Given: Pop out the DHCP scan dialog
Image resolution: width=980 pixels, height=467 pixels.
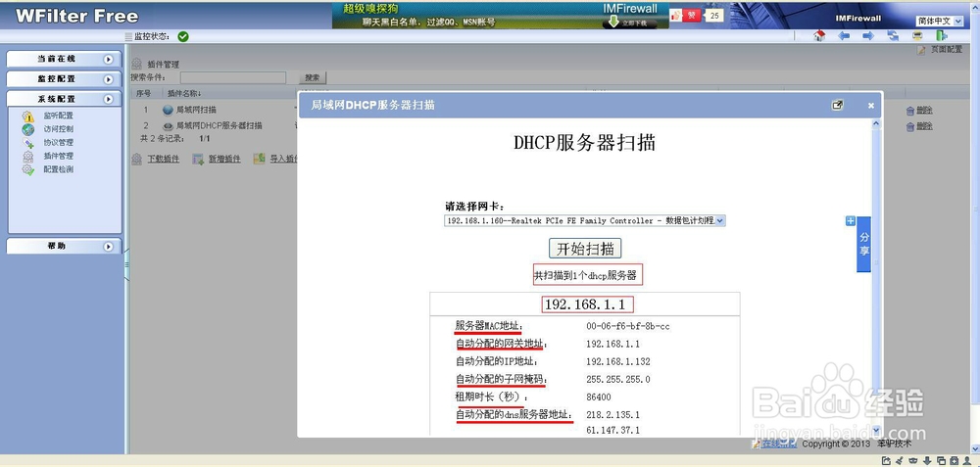Looking at the screenshot, I should pos(838,105).
